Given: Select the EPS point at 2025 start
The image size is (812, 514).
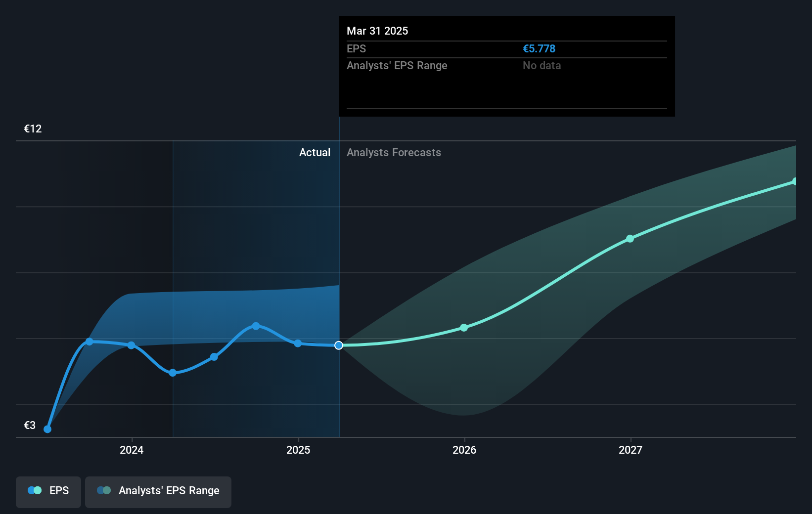Looking at the screenshot, I should click(298, 343).
